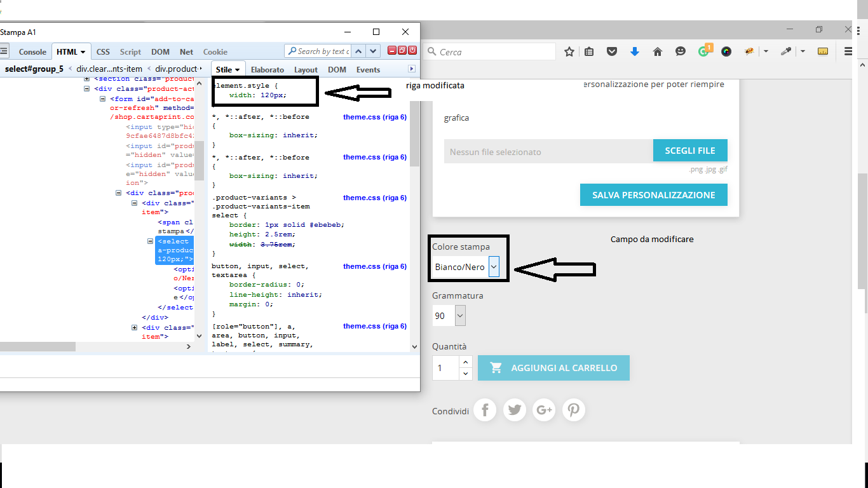Click the Firebug Search by text field
Screen dimensions: 868x488
click(317, 51)
